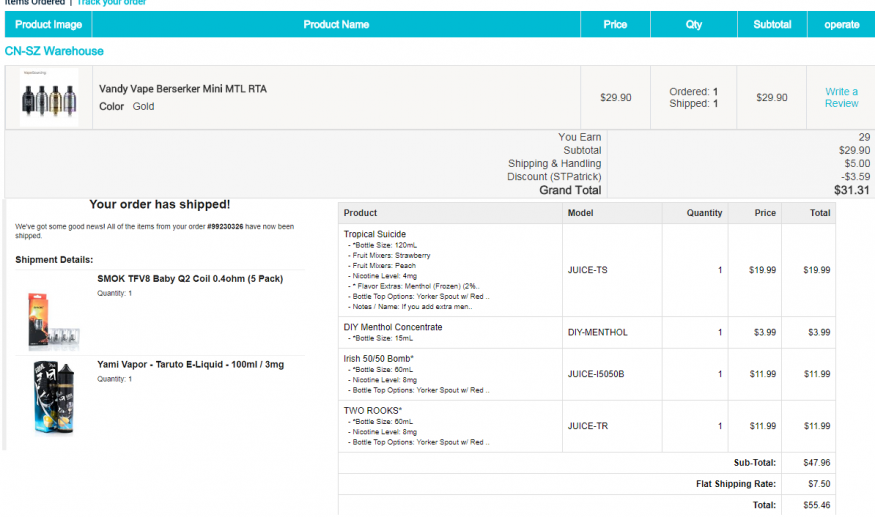Viewport: 875px width, 517px height.
Task: Click the Quantity column header
Action: [704, 213]
